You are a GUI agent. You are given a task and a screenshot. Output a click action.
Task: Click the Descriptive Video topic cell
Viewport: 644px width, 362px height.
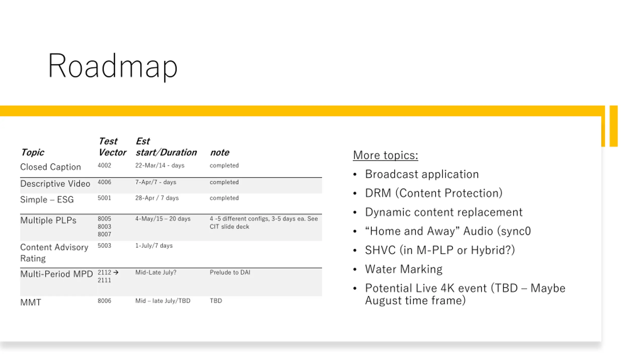click(55, 184)
